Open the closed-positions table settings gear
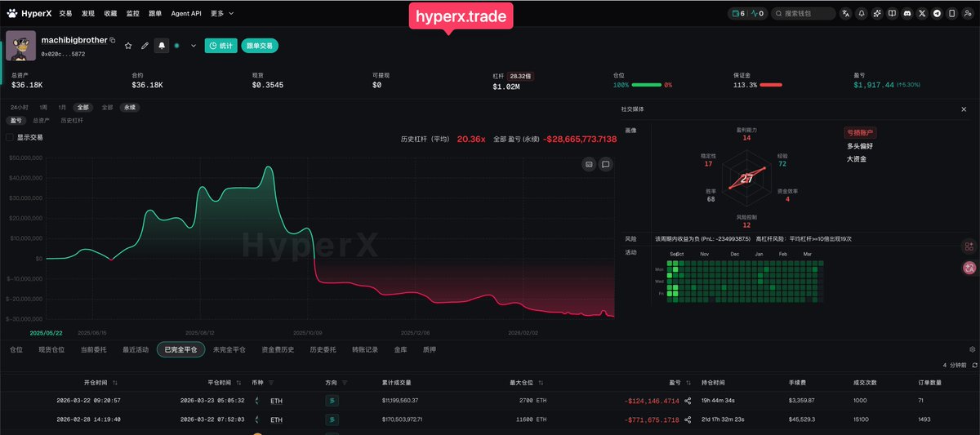This screenshot has height=435, width=980. pos(972,349)
